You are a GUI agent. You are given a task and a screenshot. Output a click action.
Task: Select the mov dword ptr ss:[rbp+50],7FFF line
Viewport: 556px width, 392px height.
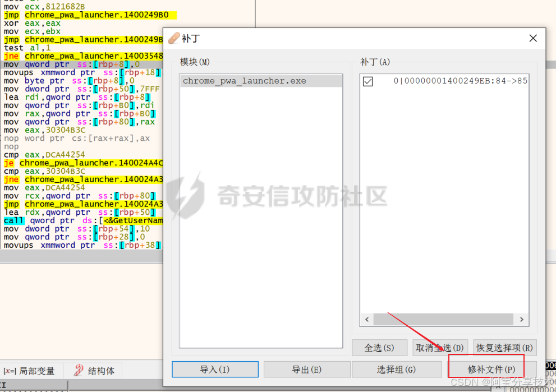pyautogui.click(x=81, y=89)
